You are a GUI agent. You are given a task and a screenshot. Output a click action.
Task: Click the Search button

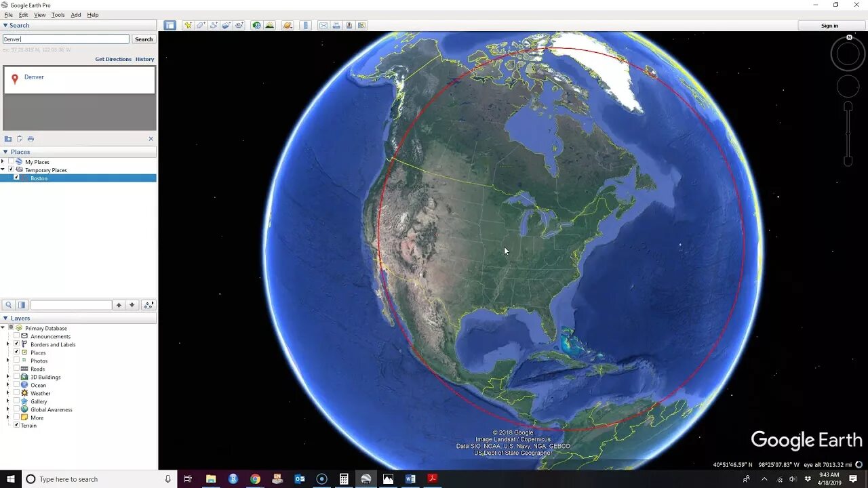(144, 39)
